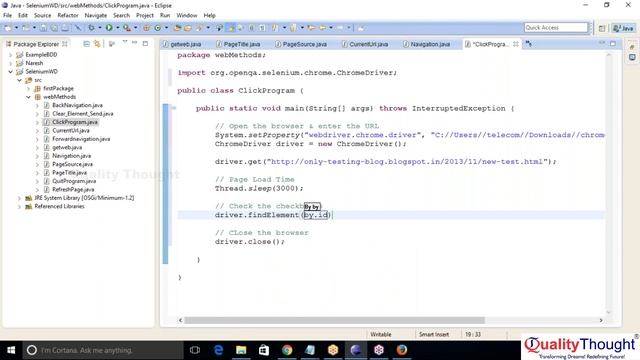Run the program with green Run button
The width and height of the screenshot is (640, 360).
click(109, 28)
